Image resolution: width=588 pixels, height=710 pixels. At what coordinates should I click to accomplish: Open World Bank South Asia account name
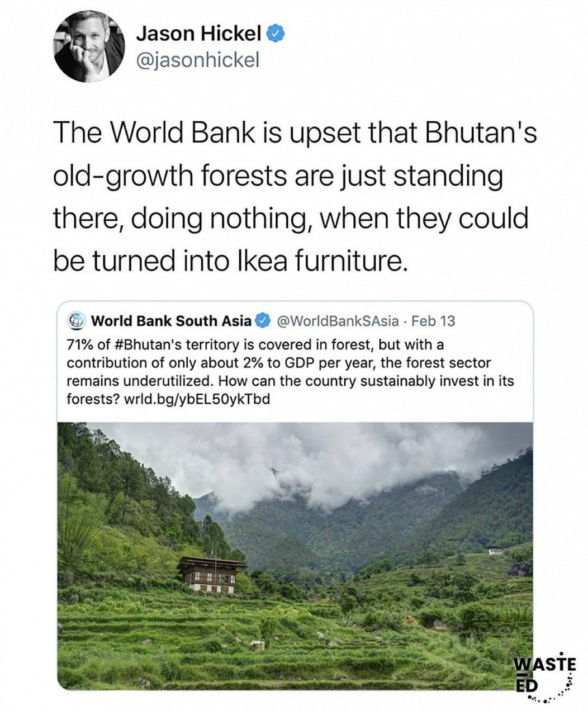pyautogui.click(x=171, y=321)
